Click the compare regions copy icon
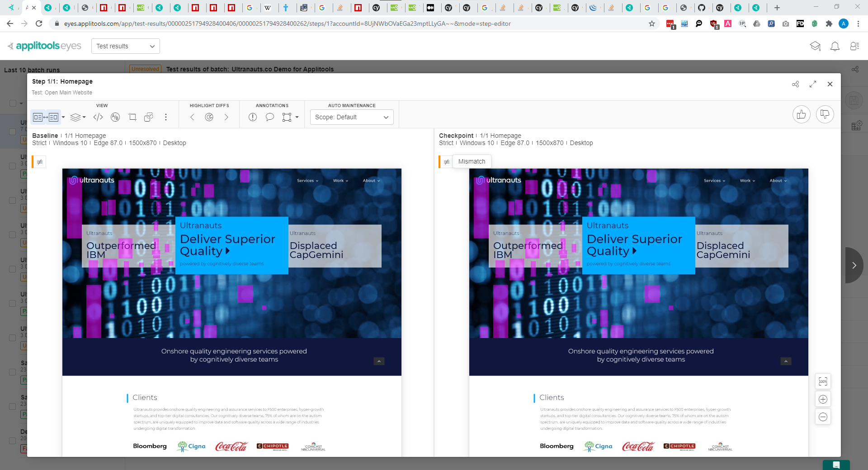The height and width of the screenshot is (470, 868). (148, 117)
